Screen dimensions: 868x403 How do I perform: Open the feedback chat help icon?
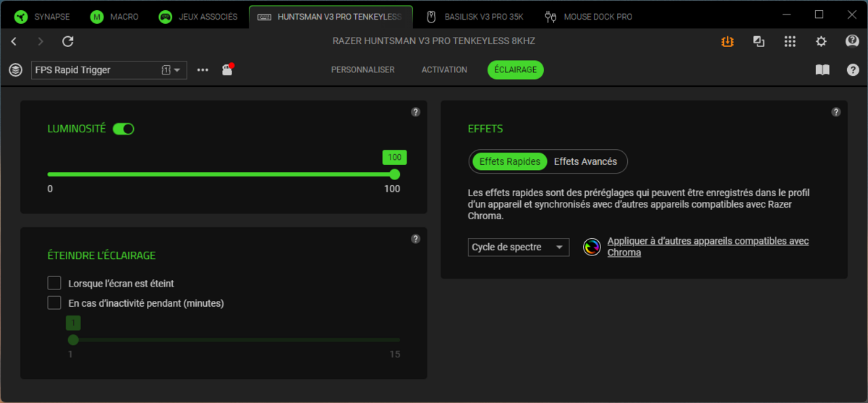(852, 41)
